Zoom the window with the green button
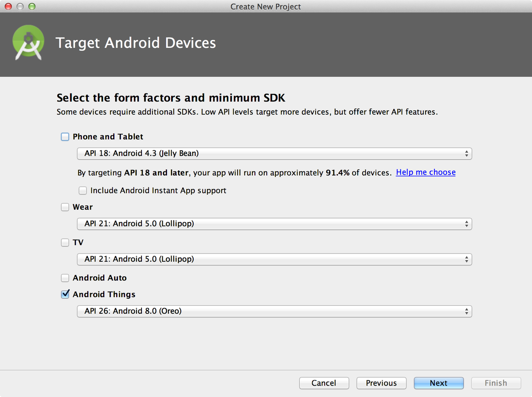This screenshot has height=397, width=532. [x=31, y=7]
